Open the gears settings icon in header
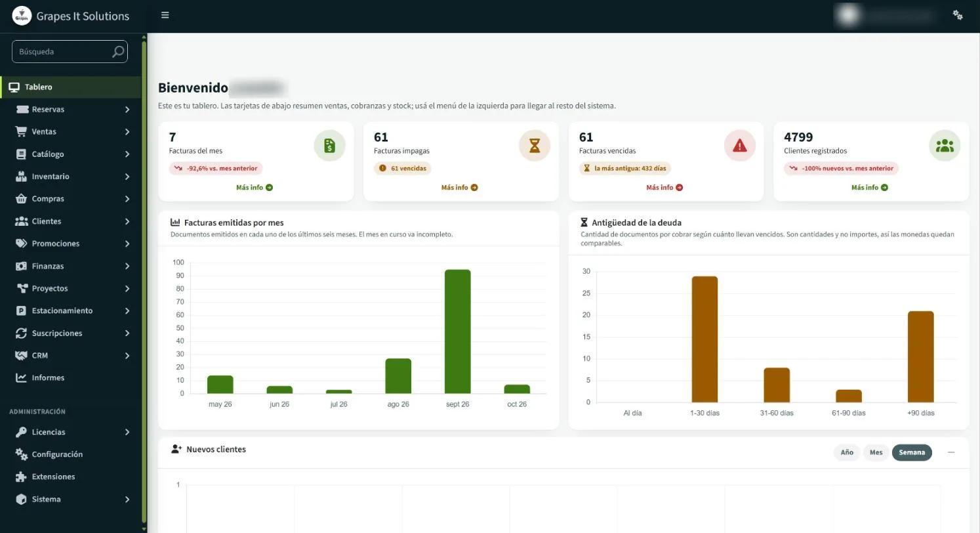This screenshot has width=980, height=533. 958,15
